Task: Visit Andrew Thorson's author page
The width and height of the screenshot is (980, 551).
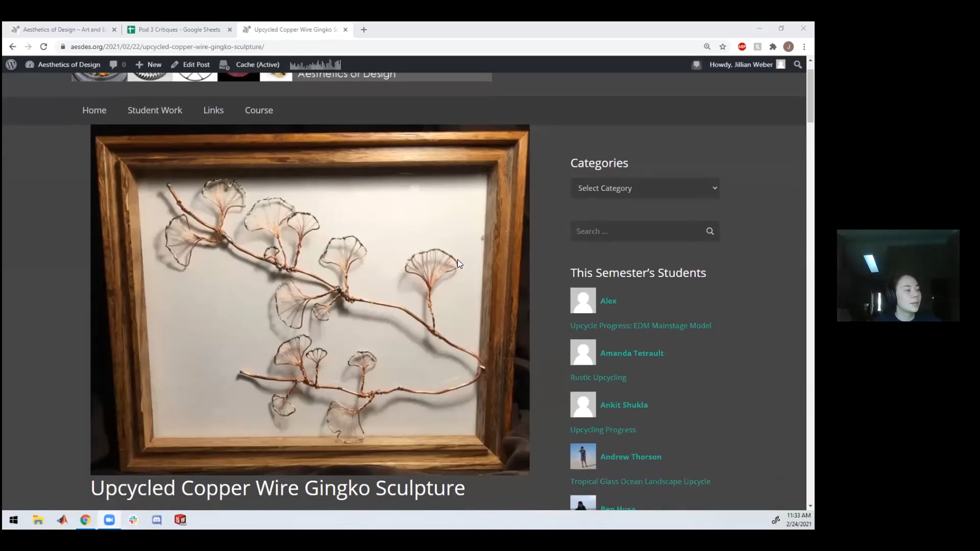Action: click(x=631, y=457)
